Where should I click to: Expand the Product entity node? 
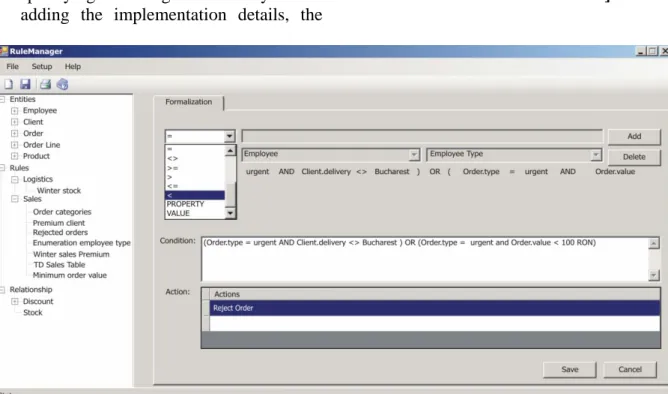coord(14,156)
